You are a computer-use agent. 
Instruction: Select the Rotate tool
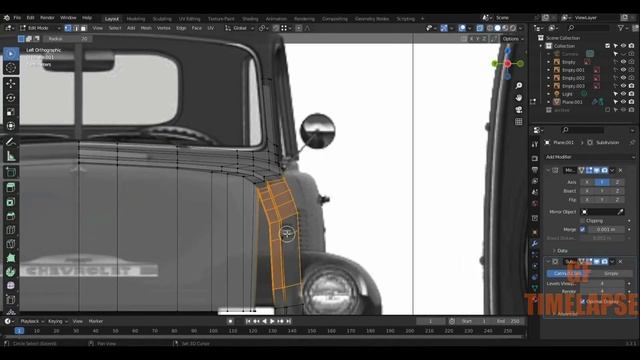(x=11, y=98)
